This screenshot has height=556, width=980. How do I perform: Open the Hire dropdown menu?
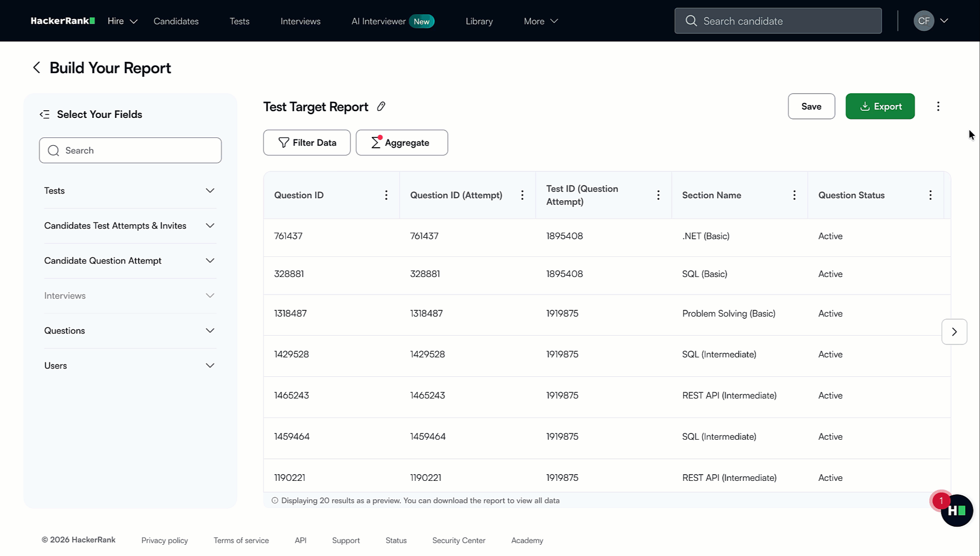point(122,21)
